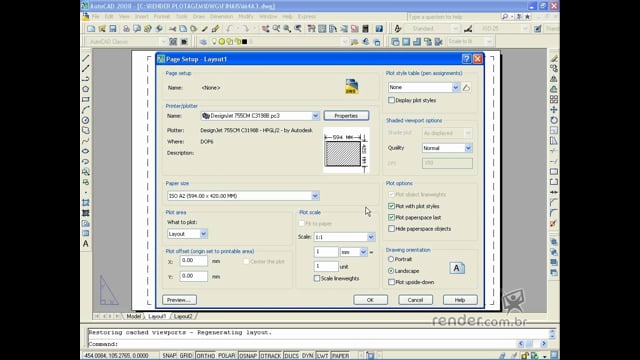
Task: Toggle OSNAP in status bar
Action: pyautogui.click(x=248, y=356)
